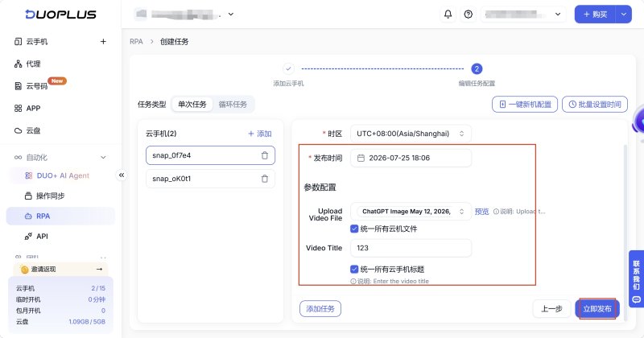The height and width of the screenshot is (338, 644).
Task: Expand the purchase button dropdown arrow
Action: pyautogui.click(x=623, y=14)
